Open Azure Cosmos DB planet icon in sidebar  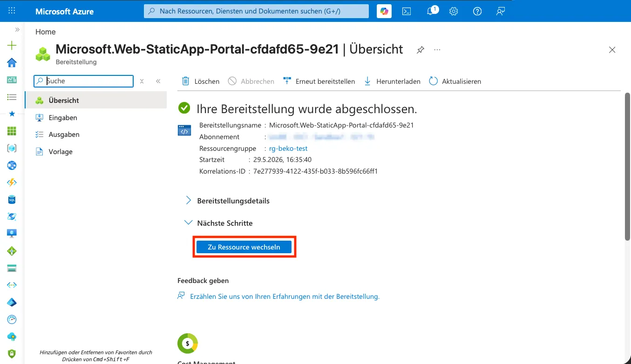point(12,217)
